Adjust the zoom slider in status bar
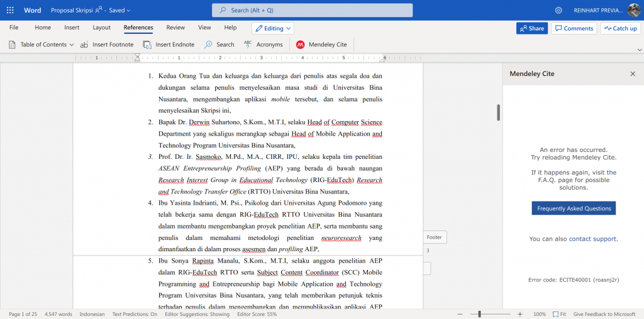The height and width of the screenshot is (319, 644). (479, 314)
